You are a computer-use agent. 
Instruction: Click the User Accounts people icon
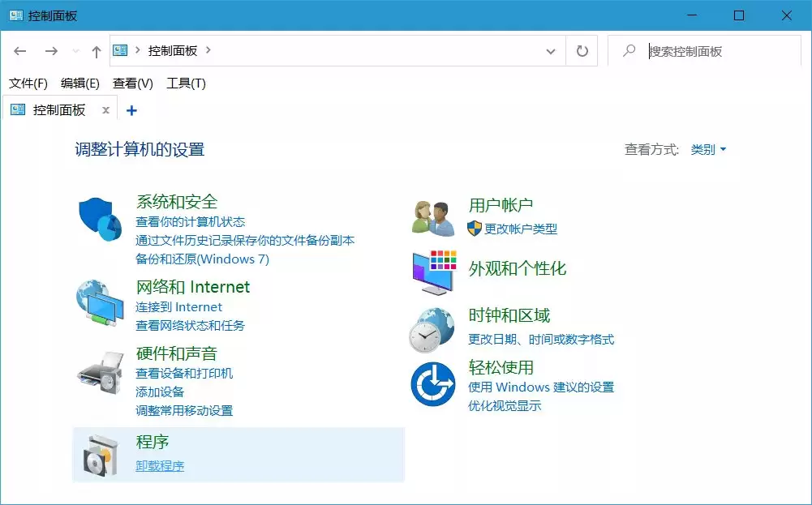point(433,218)
